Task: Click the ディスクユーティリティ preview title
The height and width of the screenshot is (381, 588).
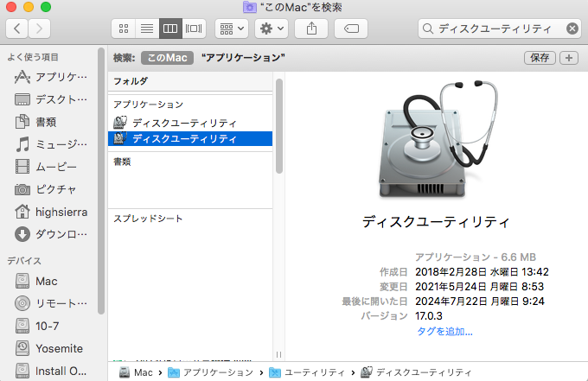Action: click(436, 222)
